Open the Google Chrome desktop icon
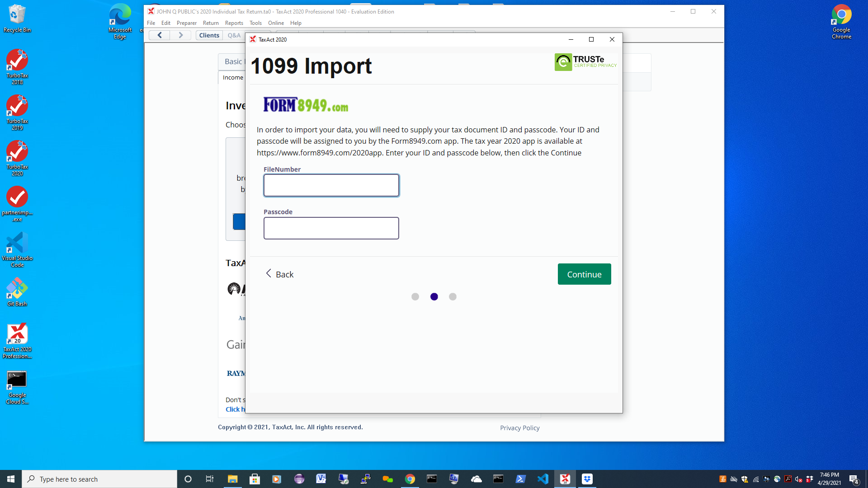The image size is (868, 488). click(x=841, y=22)
